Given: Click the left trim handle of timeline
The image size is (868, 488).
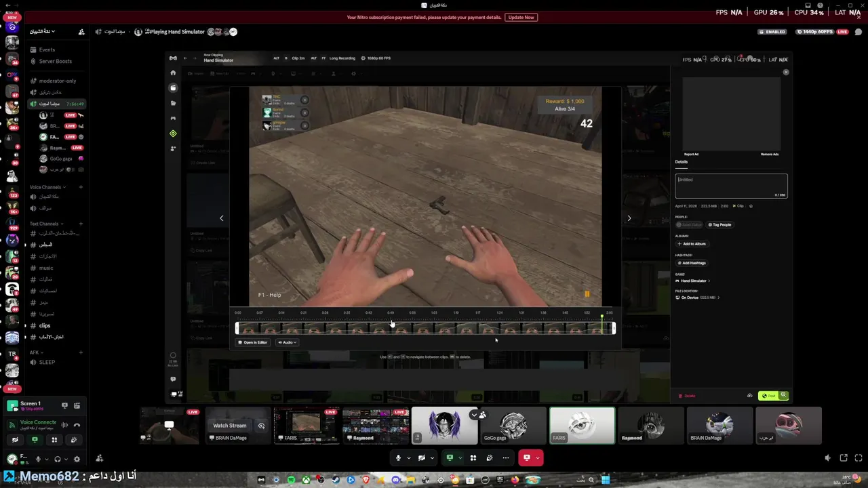Looking at the screenshot, I should coord(237,328).
